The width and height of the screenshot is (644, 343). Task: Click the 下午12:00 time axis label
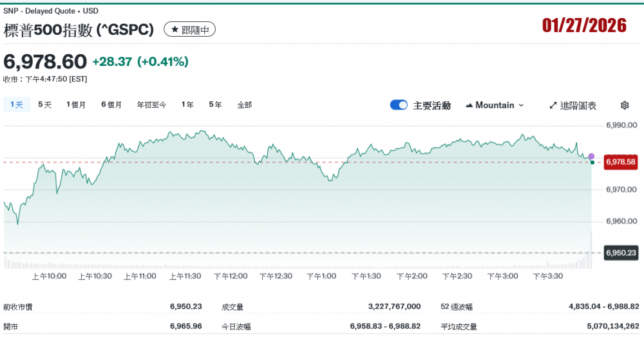coord(231,276)
